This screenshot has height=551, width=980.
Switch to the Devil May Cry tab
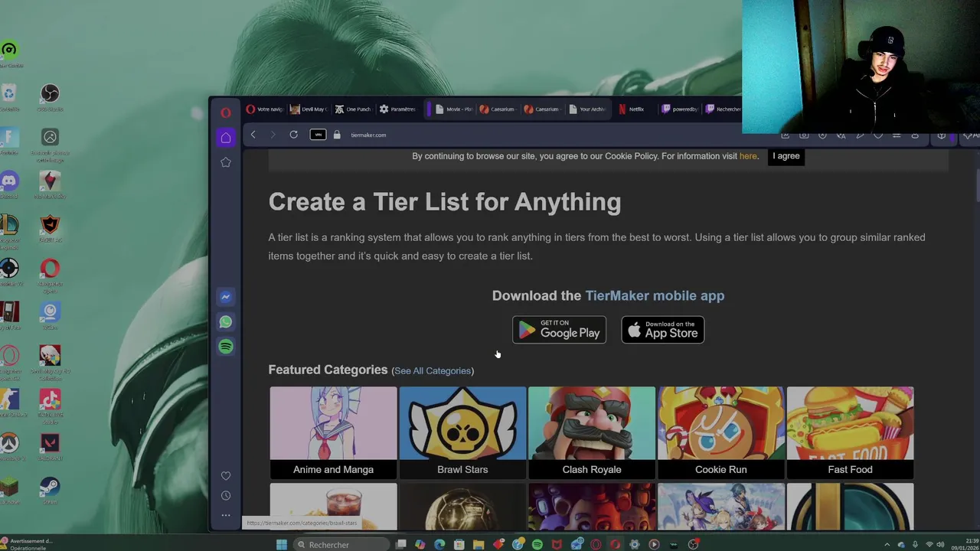pyautogui.click(x=309, y=109)
